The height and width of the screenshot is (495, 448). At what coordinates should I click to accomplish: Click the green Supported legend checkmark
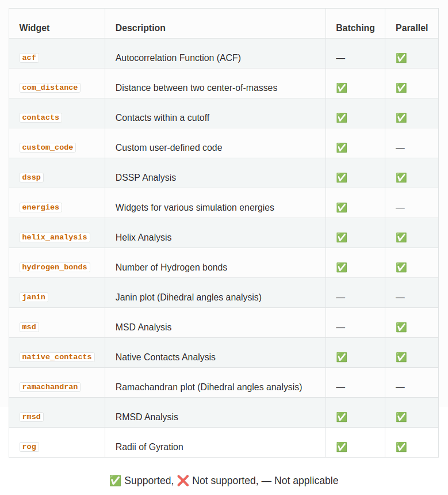pos(115,481)
